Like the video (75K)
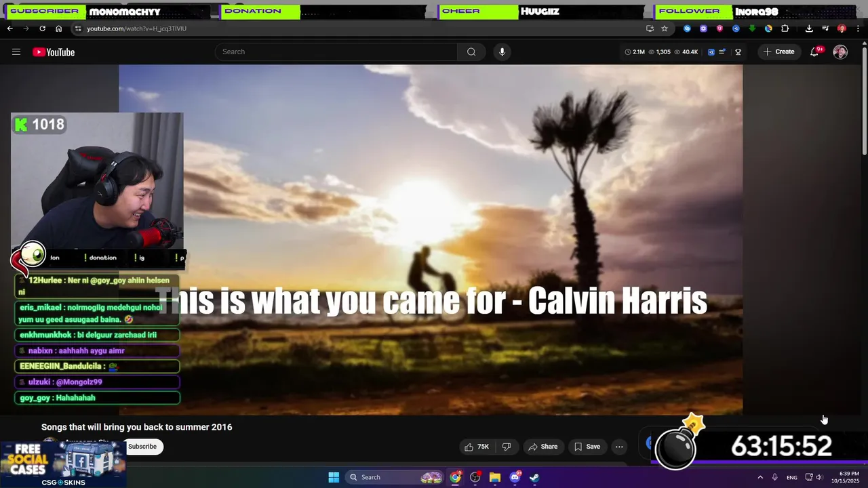The image size is (868, 488). pos(476,447)
